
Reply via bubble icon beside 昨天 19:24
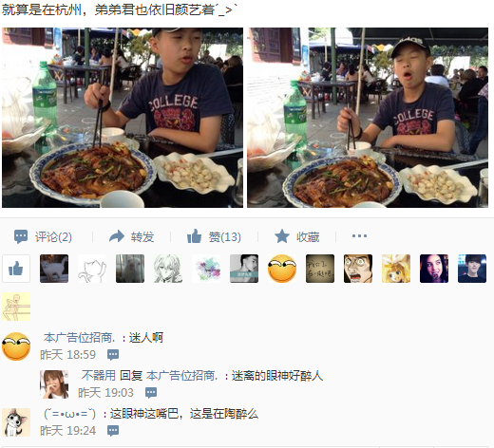coord(113,431)
